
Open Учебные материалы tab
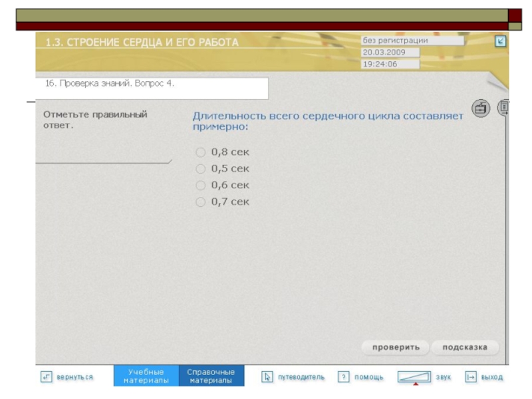[x=146, y=376]
